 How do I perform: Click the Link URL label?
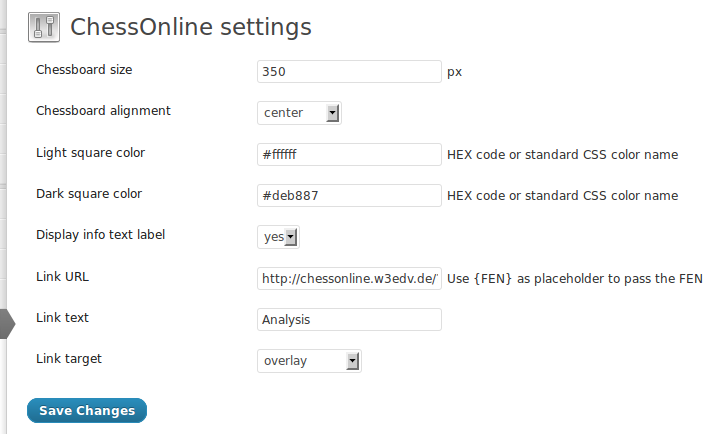point(62,277)
